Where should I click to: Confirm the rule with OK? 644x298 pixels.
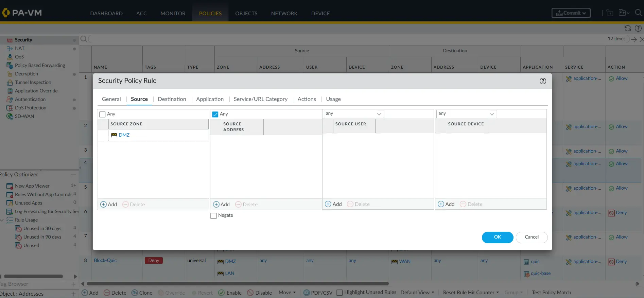(x=498, y=237)
